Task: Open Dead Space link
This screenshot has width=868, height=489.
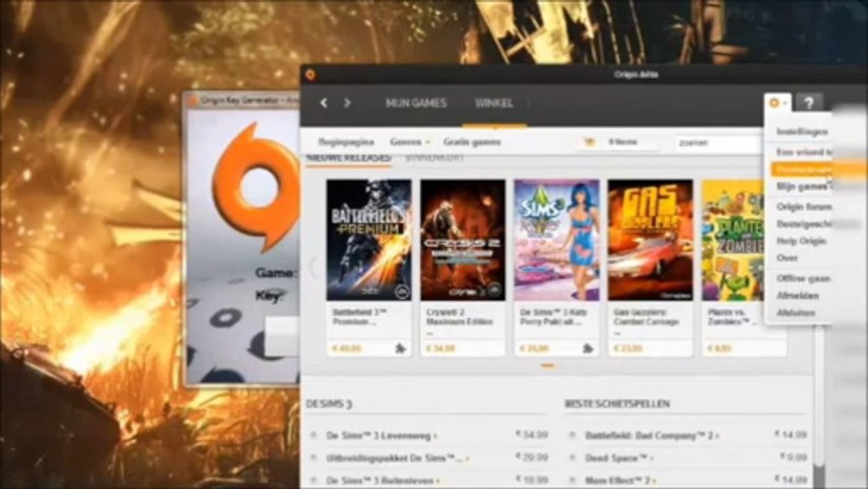Action: click(x=615, y=458)
